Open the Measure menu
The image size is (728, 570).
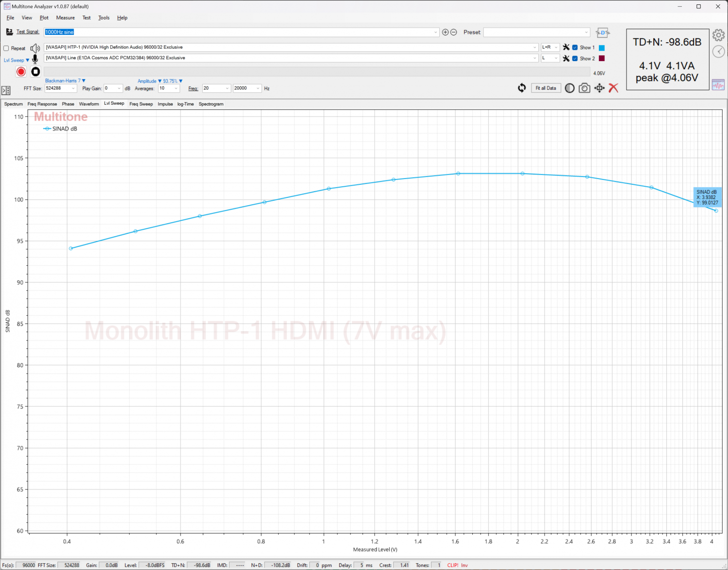click(x=66, y=18)
